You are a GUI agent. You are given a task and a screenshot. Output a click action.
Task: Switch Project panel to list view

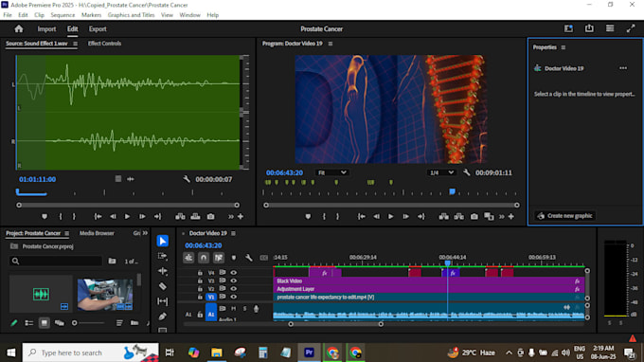(28, 323)
